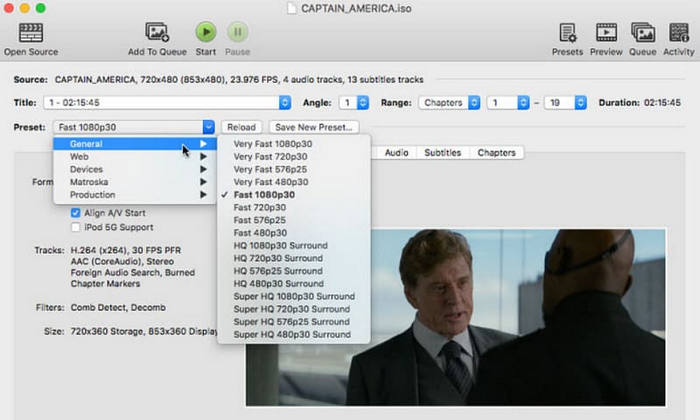
Task: Switch to the Audio tab
Action: click(396, 153)
